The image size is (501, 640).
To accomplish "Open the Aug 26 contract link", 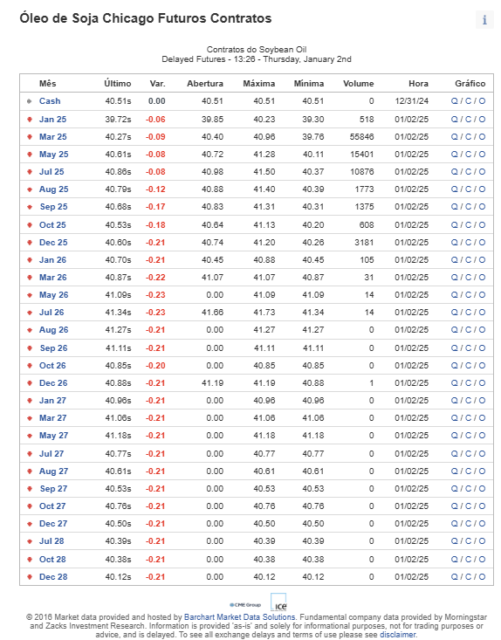I will (53, 330).
